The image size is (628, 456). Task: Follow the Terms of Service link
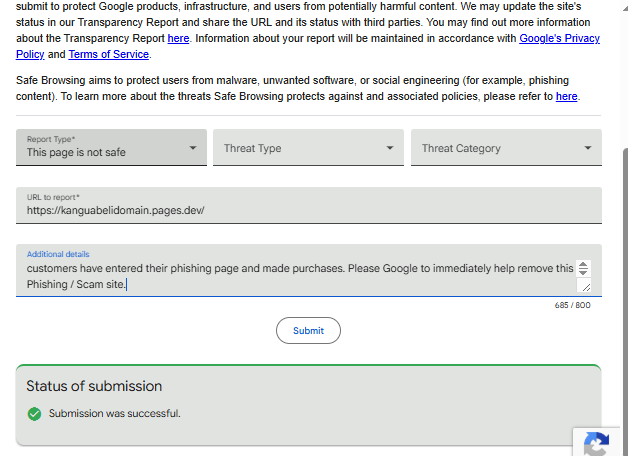coord(109,54)
